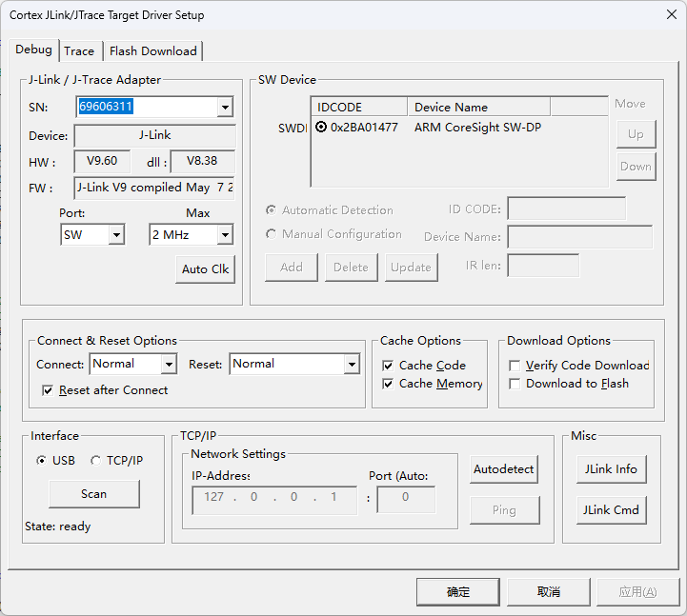
Task: Uncheck Reset after Connect option
Action: tap(48, 390)
